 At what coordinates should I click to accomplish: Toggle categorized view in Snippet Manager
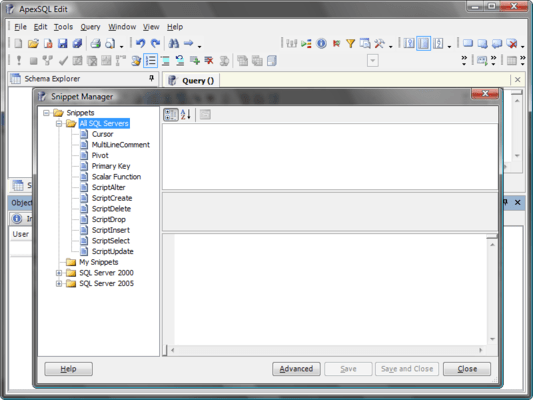(171, 115)
